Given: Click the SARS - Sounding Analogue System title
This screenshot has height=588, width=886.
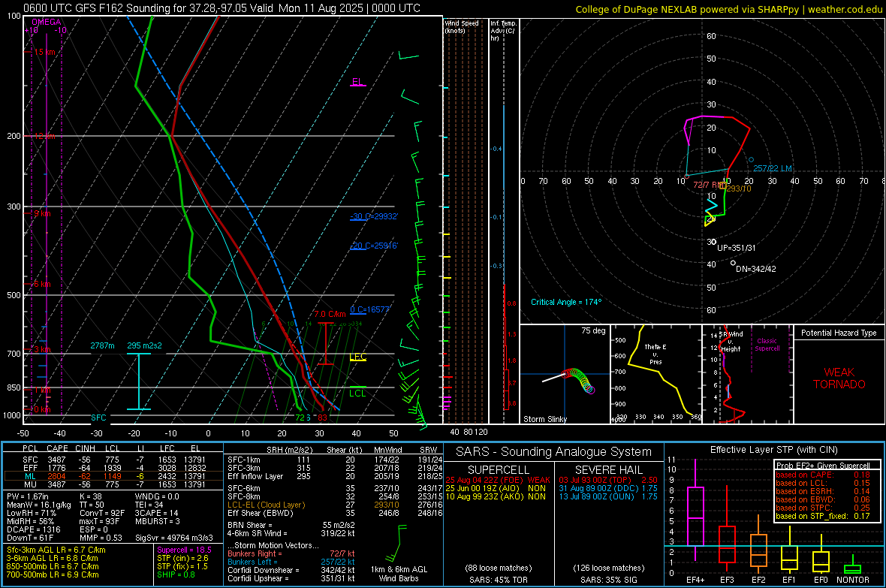Looking at the screenshot, I should click(554, 452).
